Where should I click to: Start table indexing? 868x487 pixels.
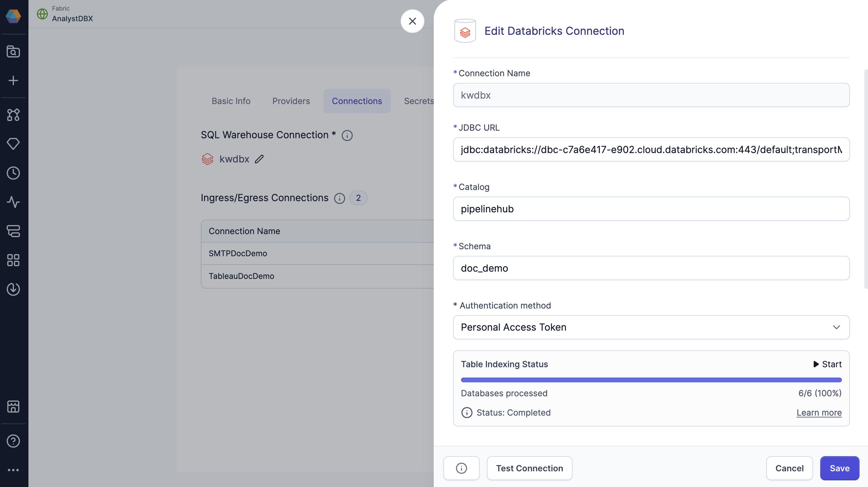click(827, 364)
